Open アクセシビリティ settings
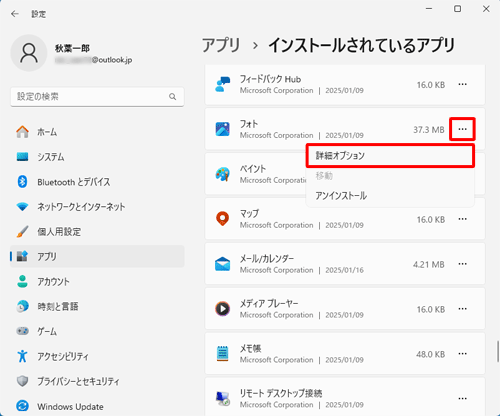 pyautogui.click(x=97, y=356)
